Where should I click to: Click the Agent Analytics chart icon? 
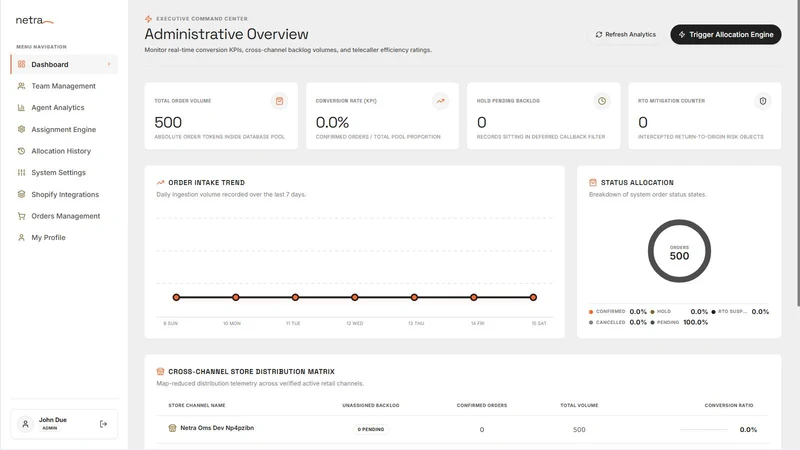pyautogui.click(x=21, y=108)
